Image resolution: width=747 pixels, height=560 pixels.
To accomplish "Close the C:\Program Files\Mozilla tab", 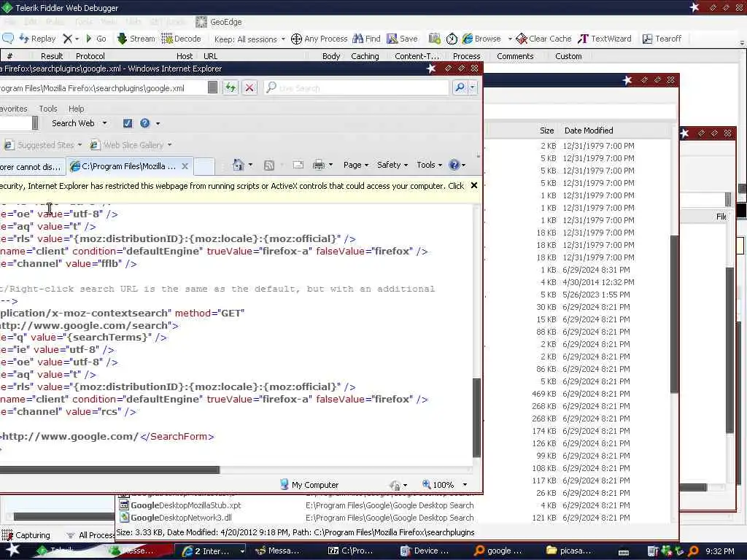I will [x=185, y=166].
